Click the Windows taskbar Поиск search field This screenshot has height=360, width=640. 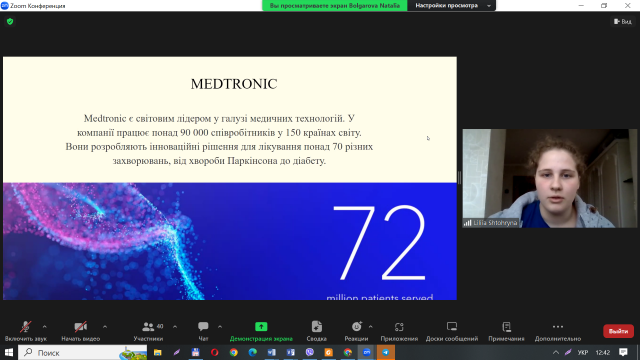pos(82,352)
